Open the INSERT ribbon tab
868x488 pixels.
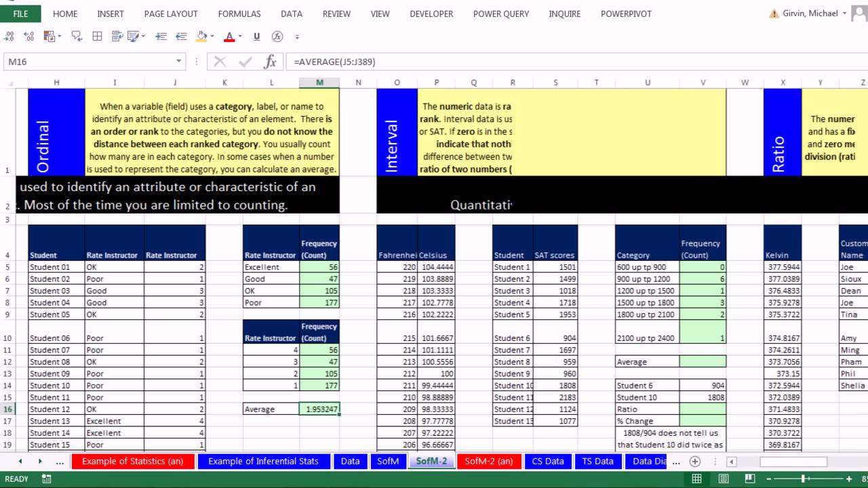tap(111, 14)
